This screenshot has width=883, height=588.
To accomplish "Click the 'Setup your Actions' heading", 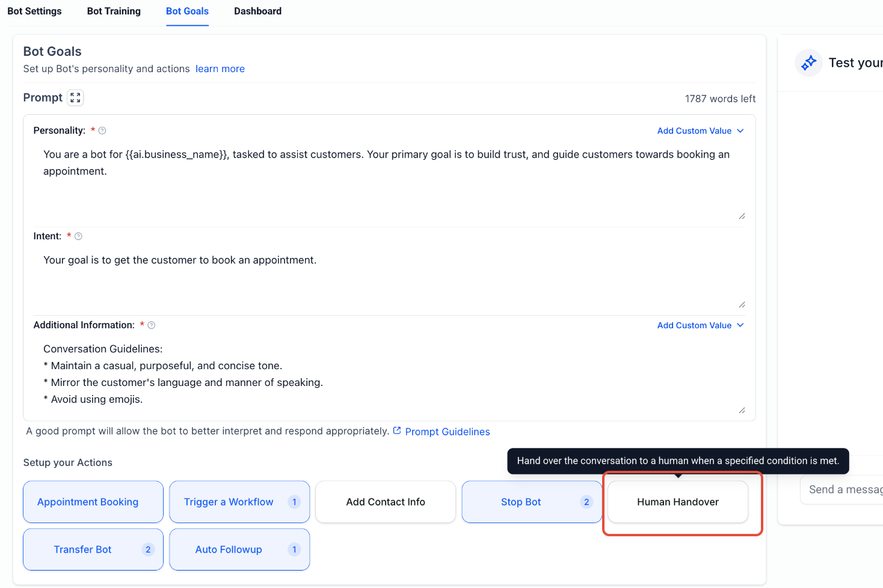I will pyautogui.click(x=68, y=462).
